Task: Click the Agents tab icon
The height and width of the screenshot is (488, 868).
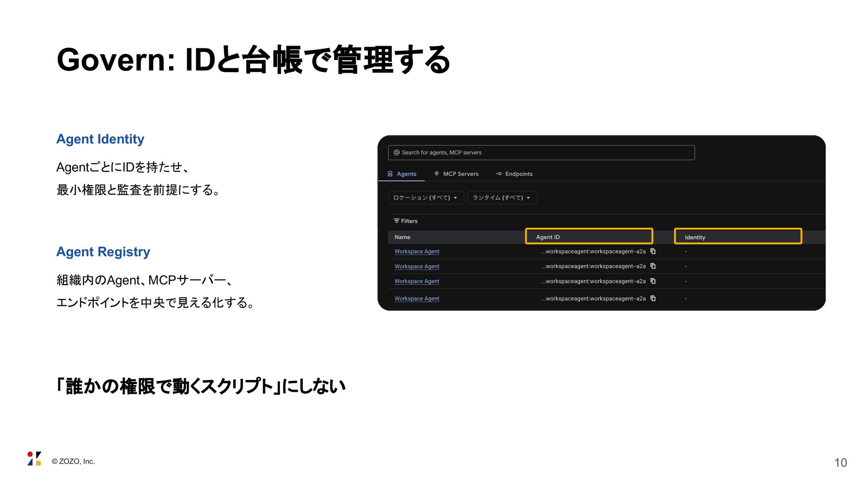Action: pos(390,174)
